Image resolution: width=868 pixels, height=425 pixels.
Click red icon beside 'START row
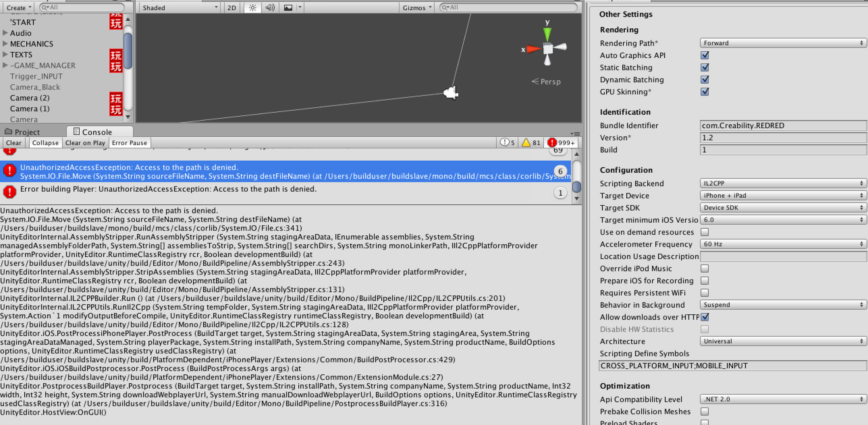click(116, 23)
